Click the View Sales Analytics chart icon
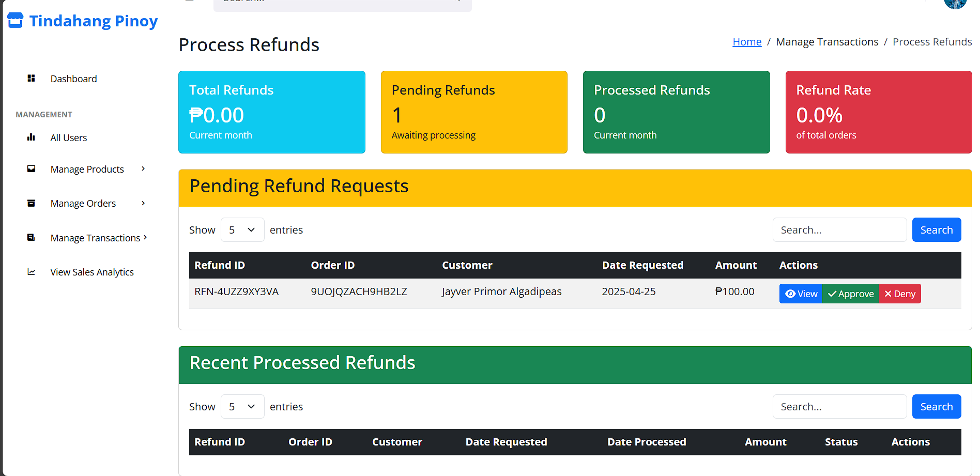 [x=31, y=272]
